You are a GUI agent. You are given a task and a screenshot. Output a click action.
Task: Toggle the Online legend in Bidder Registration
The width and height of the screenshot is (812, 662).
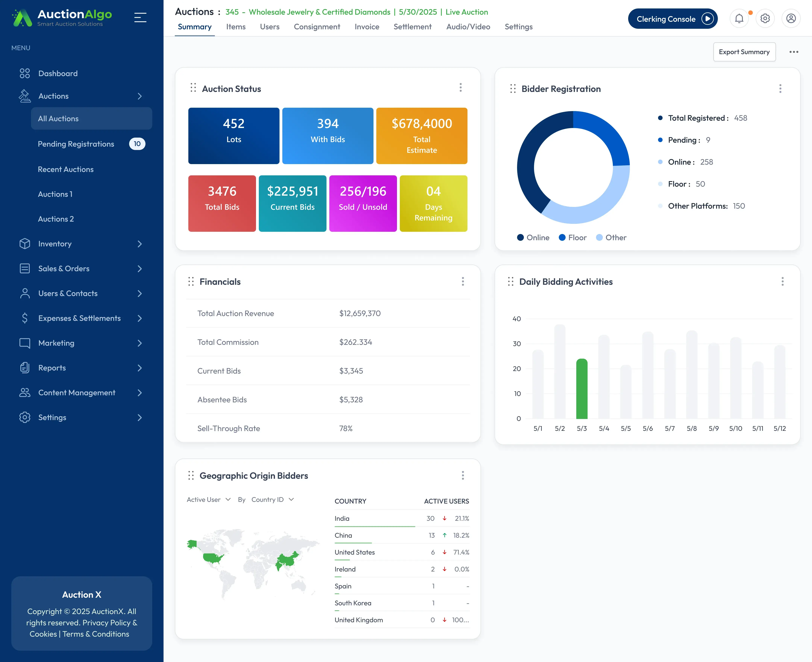point(533,237)
